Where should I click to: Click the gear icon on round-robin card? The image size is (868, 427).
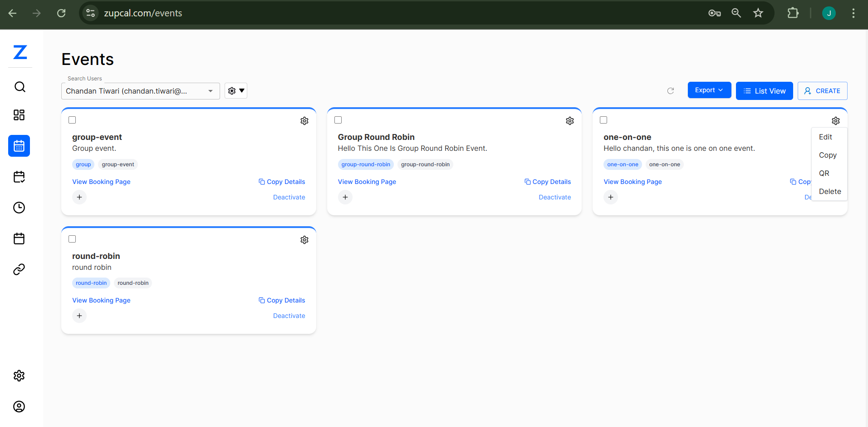click(x=304, y=240)
